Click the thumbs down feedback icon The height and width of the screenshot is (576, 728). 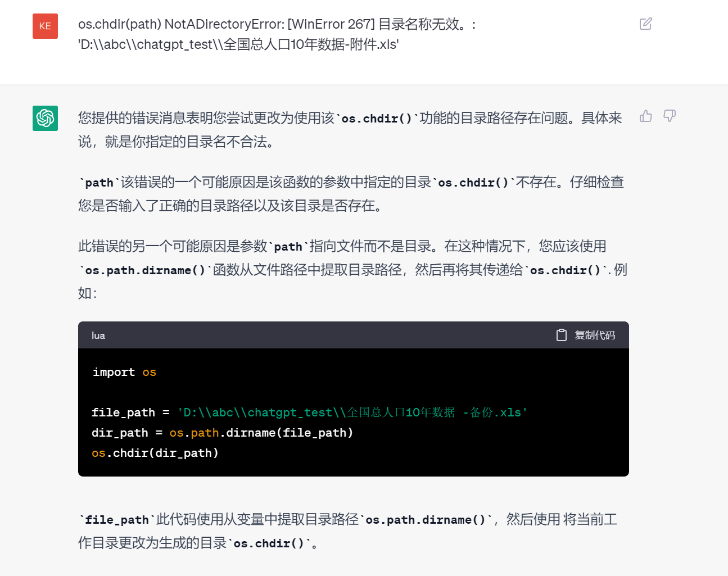coord(670,116)
